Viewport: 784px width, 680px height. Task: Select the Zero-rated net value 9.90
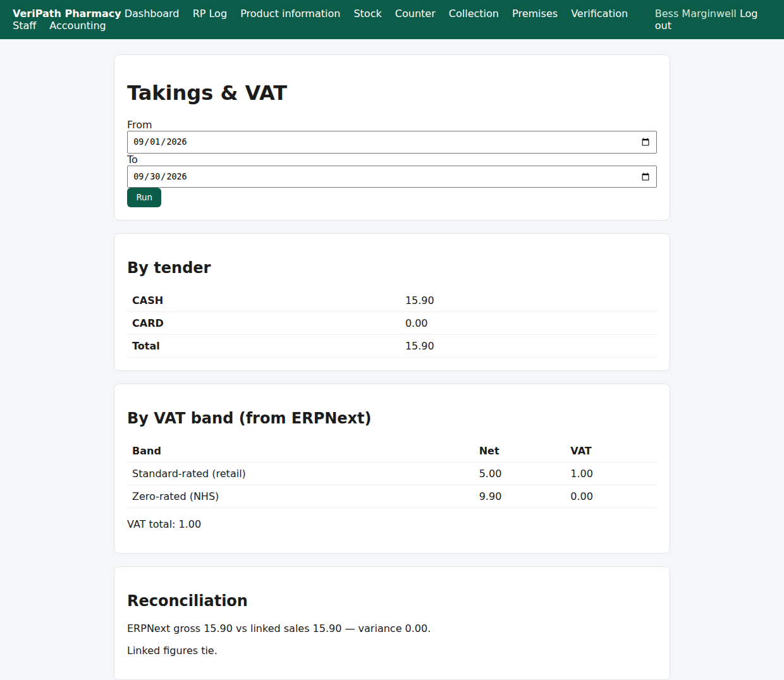(x=491, y=497)
